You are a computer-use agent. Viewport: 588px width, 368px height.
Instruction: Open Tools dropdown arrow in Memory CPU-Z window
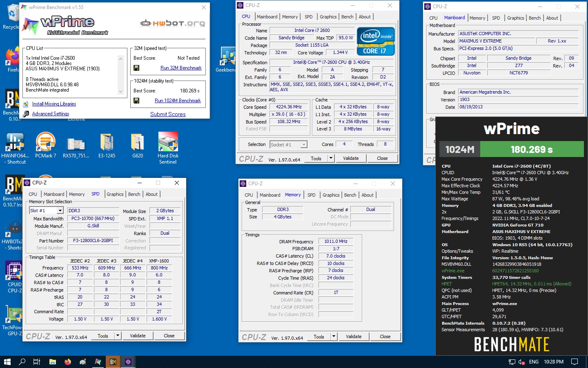pos(334,337)
